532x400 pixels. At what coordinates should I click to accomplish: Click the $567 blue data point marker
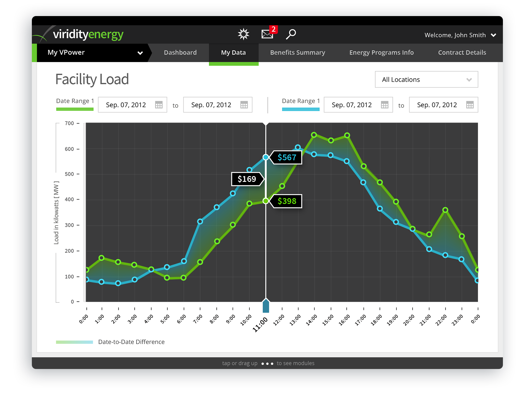click(x=266, y=157)
